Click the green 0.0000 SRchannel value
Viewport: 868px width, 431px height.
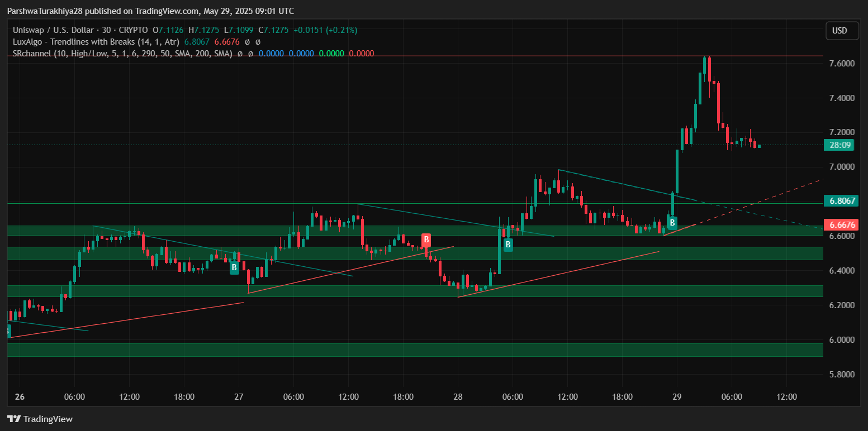(331, 54)
